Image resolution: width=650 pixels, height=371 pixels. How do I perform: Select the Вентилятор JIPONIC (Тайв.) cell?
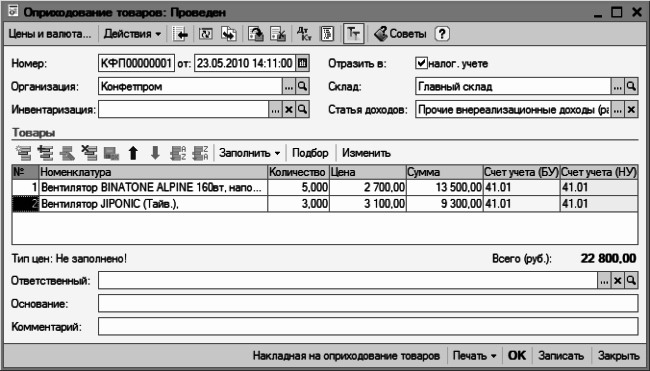tap(153, 204)
